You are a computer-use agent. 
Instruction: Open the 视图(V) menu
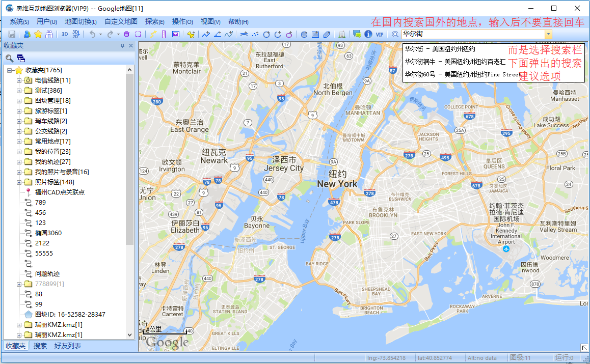pyautogui.click(x=210, y=22)
